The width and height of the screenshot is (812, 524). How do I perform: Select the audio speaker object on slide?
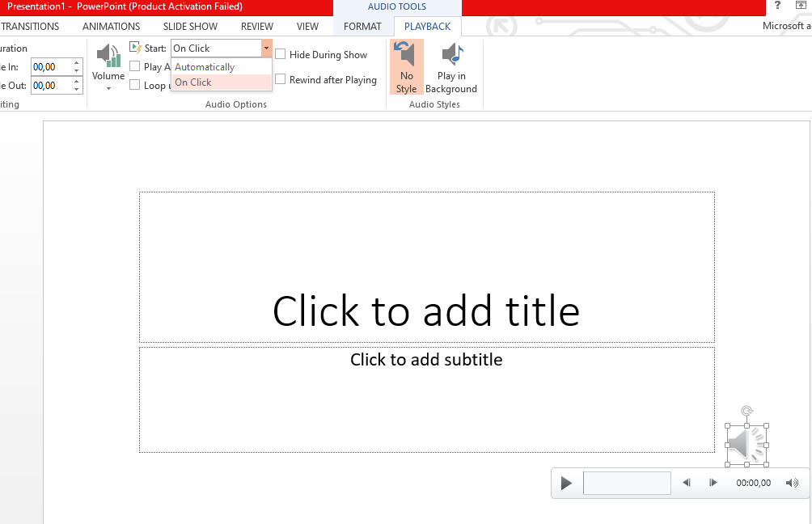pos(746,443)
